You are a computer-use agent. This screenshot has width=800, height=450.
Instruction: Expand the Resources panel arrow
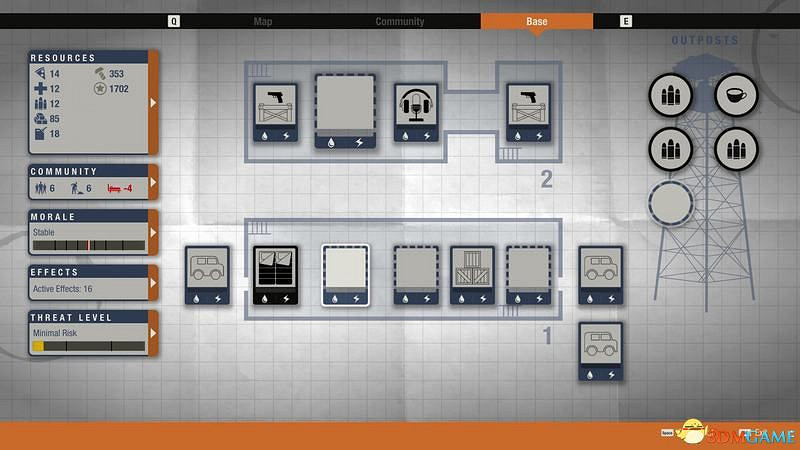pos(153,103)
